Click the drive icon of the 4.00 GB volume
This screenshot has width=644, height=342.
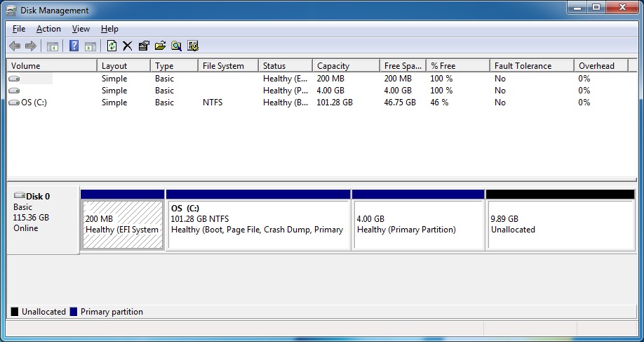point(14,91)
